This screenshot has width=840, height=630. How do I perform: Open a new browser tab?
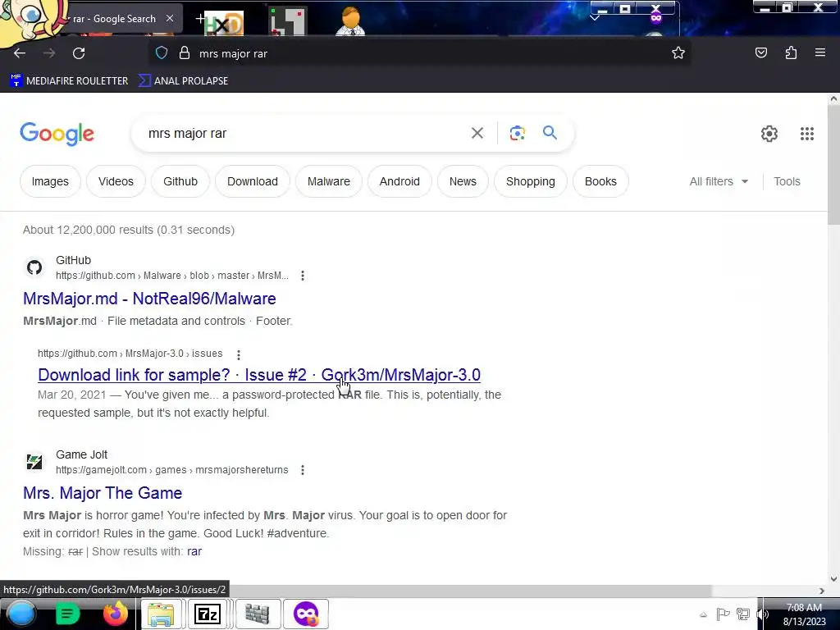[199, 19]
